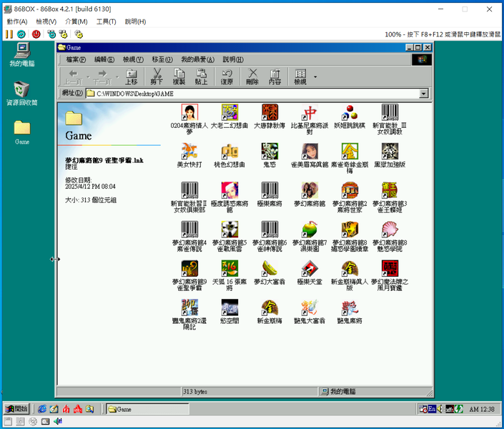Screen dimensions: 504x429
Task: Open 86Box 工具(T) menu
Action: point(106,21)
